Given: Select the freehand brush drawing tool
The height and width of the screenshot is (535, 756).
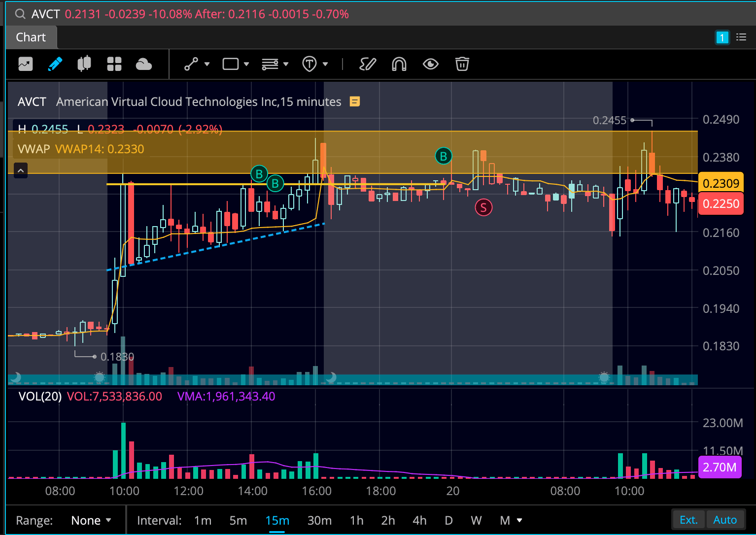Looking at the screenshot, I should pyautogui.click(x=368, y=64).
